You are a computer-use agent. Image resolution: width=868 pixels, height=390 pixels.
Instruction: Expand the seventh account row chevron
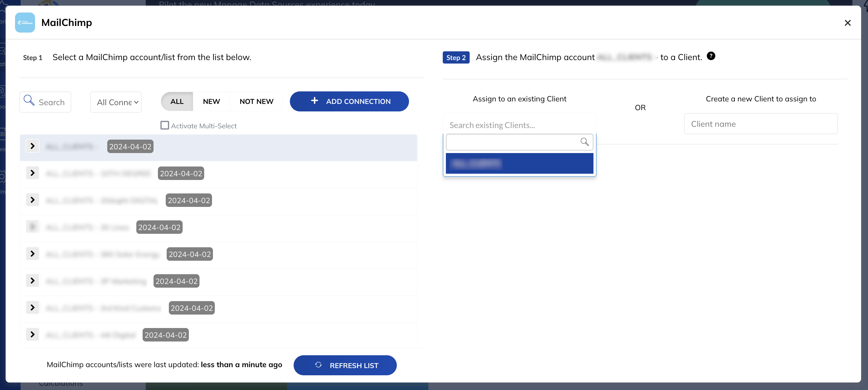(33, 308)
